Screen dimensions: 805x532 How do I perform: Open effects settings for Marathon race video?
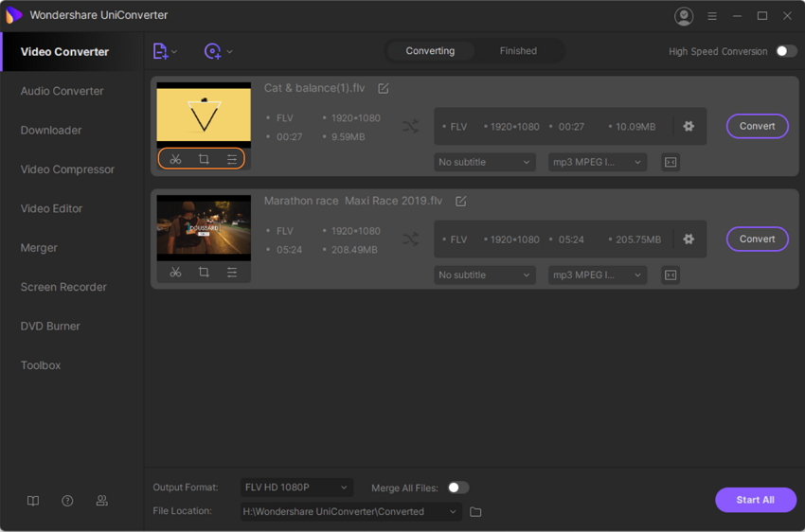click(232, 272)
